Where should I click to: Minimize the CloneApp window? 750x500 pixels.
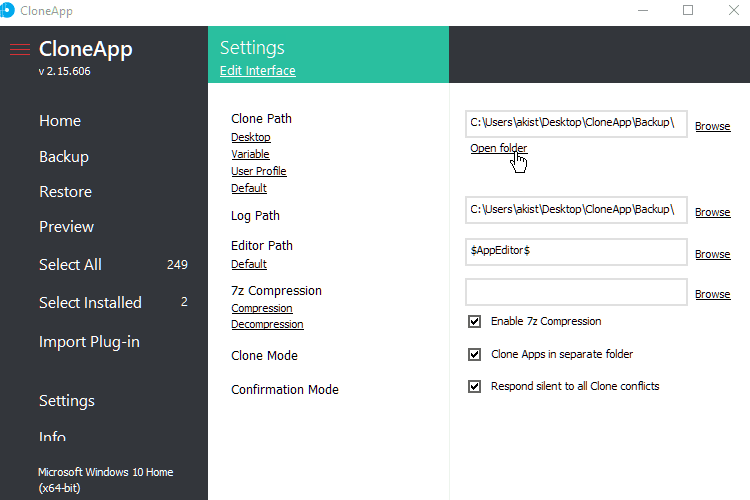[x=643, y=10]
